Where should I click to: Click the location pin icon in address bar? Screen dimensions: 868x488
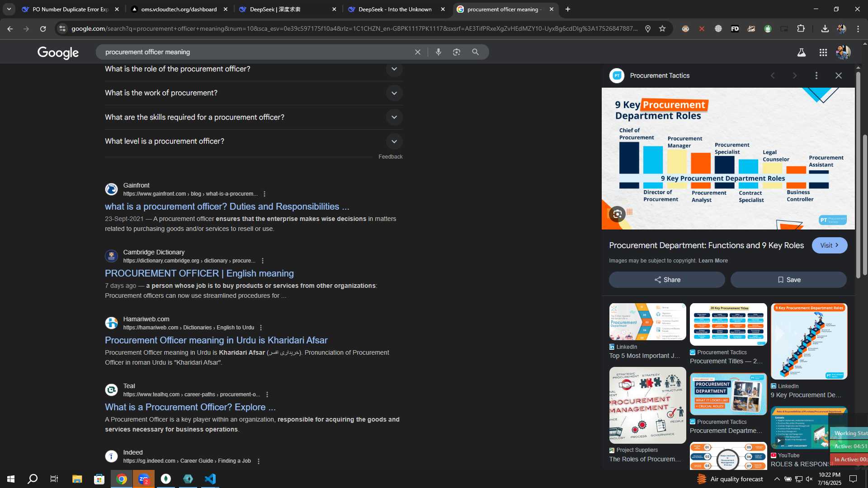click(x=648, y=28)
